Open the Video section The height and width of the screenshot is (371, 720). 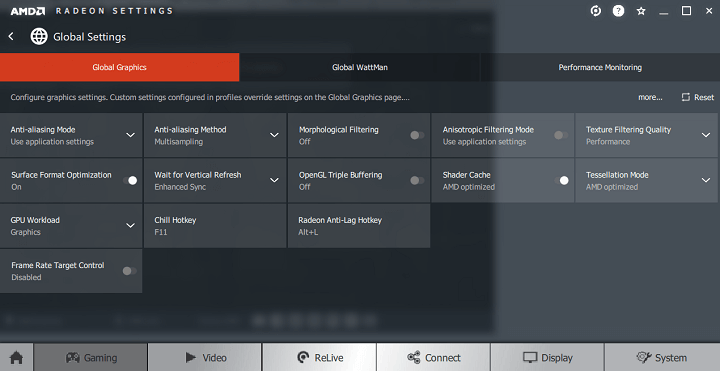[x=205, y=357]
